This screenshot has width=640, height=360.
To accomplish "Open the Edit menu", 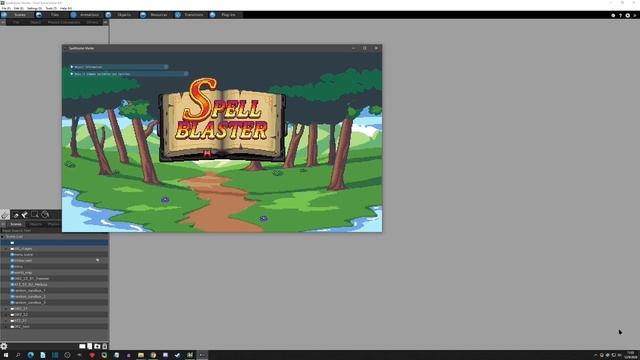I will point(19,8).
